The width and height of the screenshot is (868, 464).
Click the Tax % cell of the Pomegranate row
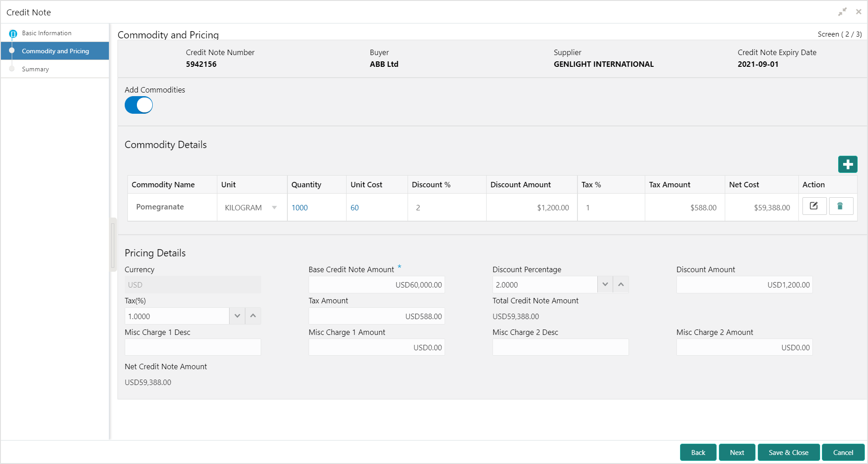pos(611,208)
